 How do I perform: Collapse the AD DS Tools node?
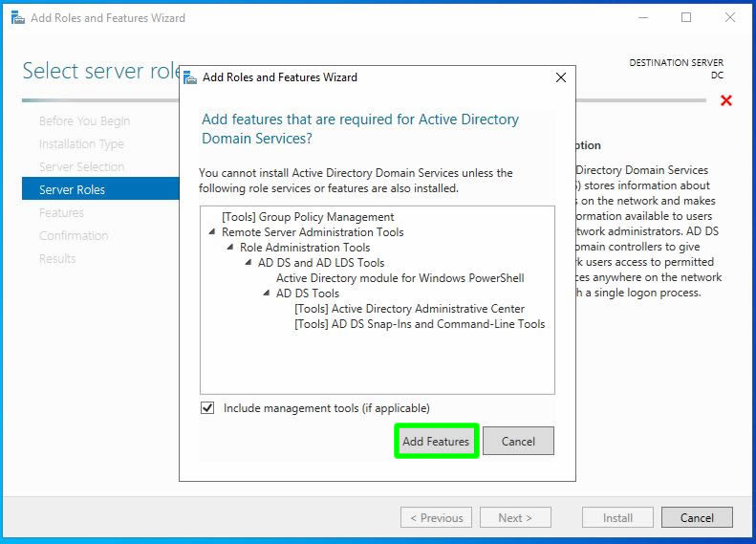tap(266, 294)
